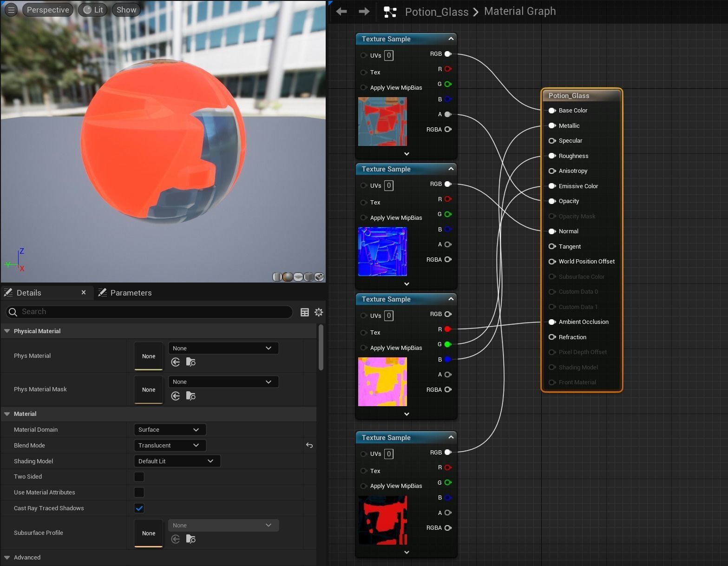This screenshot has width=728, height=566.
Task: Enable the Two Sided checkbox
Action: 139,477
